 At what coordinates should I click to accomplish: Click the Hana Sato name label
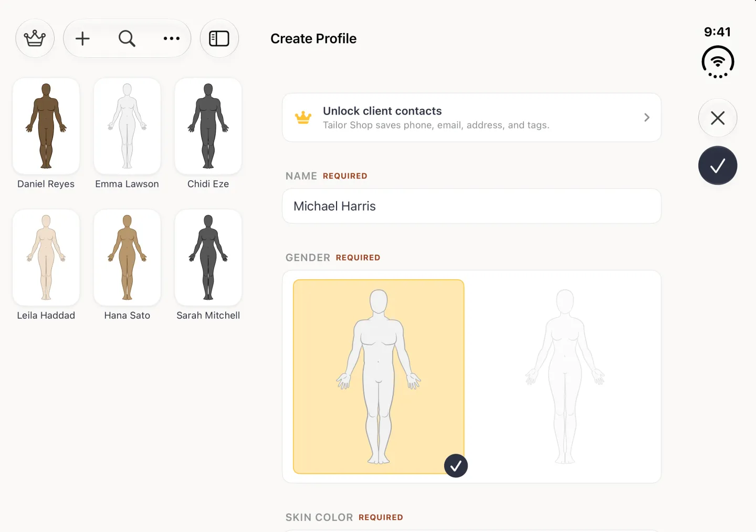pyautogui.click(x=127, y=315)
